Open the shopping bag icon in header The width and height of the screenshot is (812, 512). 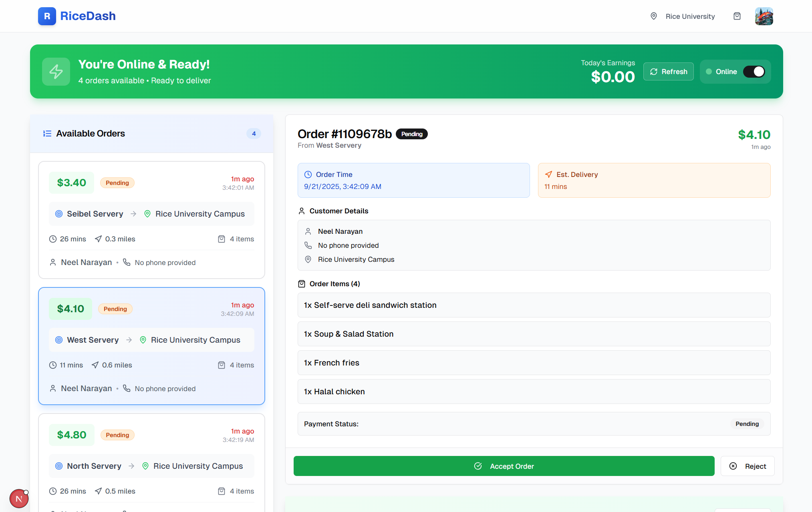click(737, 16)
